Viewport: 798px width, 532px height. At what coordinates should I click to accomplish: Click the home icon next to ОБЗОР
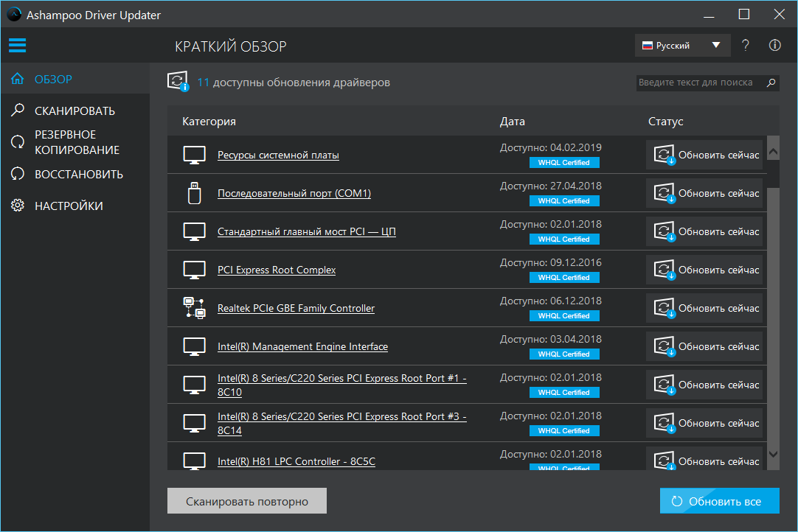(x=17, y=79)
